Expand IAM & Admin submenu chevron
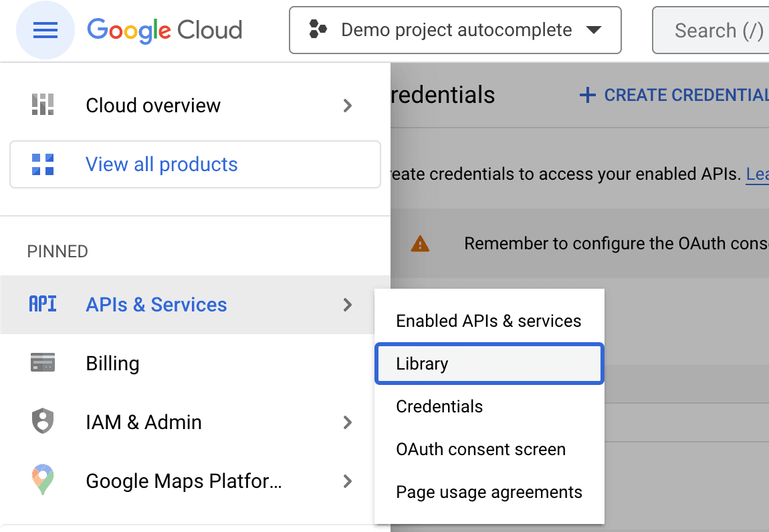This screenshot has width=769, height=532. (348, 422)
